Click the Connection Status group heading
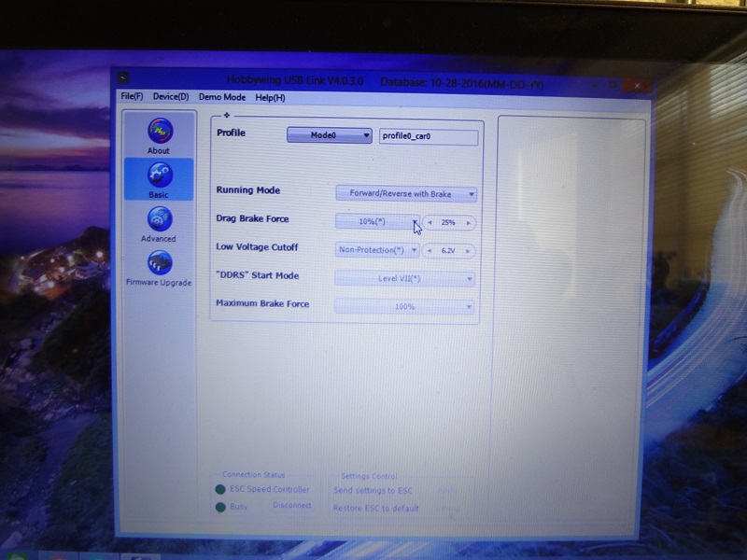Viewport: 747px width, 560px height. pyautogui.click(x=253, y=475)
